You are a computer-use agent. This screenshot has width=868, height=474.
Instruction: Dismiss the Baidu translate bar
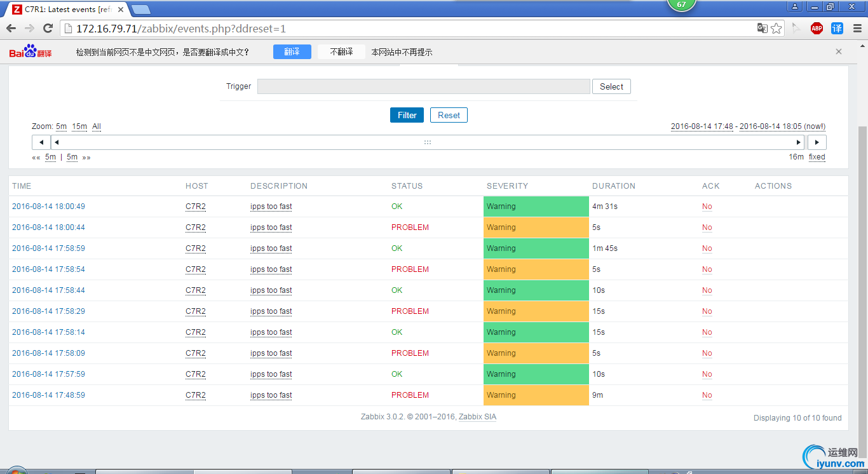click(x=839, y=51)
